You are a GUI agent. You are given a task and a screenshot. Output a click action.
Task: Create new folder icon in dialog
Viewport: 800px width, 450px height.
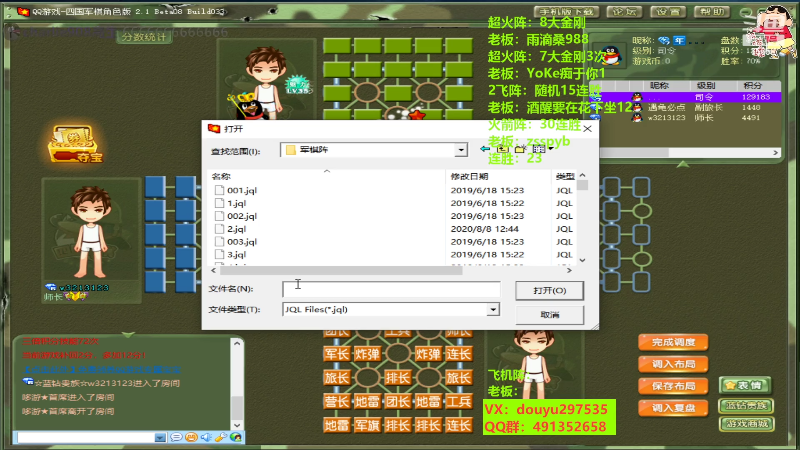click(x=520, y=149)
